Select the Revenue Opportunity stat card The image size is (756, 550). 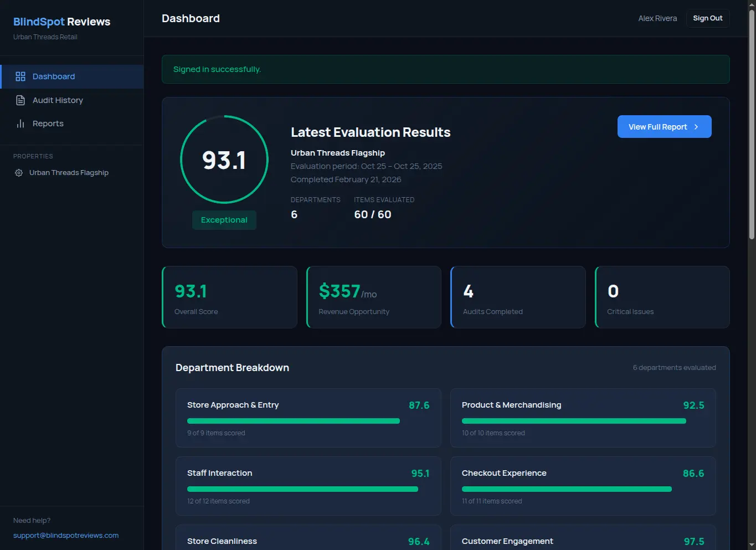(x=373, y=297)
